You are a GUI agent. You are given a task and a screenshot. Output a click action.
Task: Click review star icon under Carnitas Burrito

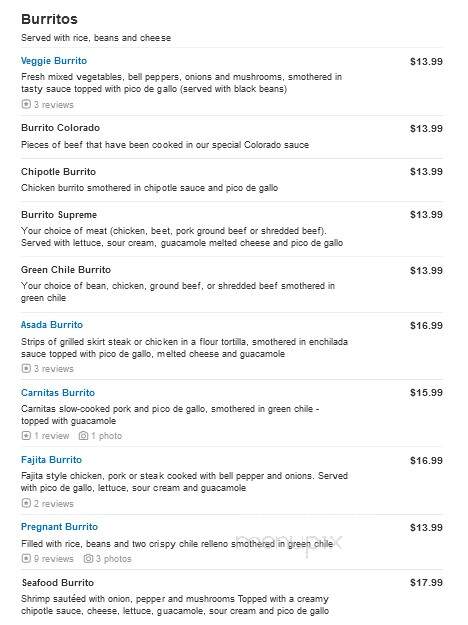(26, 436)
